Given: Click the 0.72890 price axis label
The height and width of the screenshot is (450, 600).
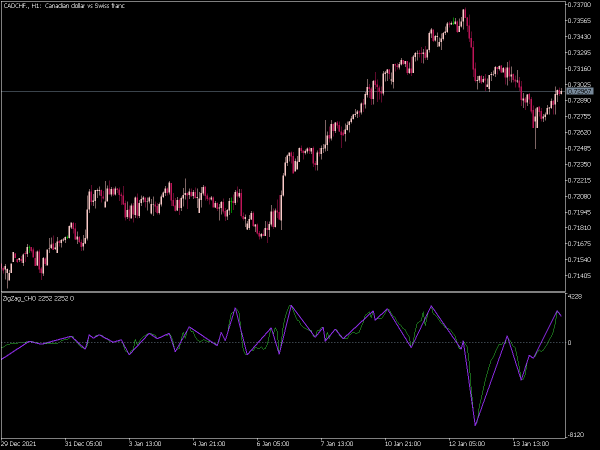Looking at the screenshot, I should tap(580, 101).
